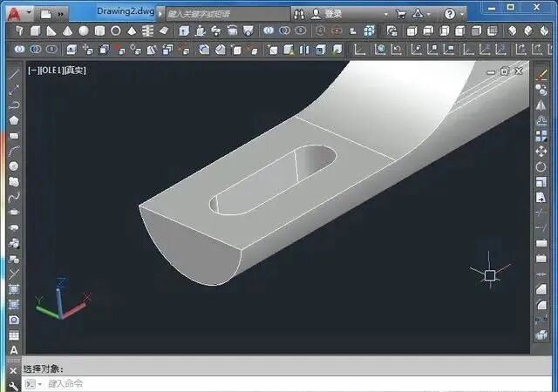
Task: Switch to the Top view cube icon
Action: [412, 31]
